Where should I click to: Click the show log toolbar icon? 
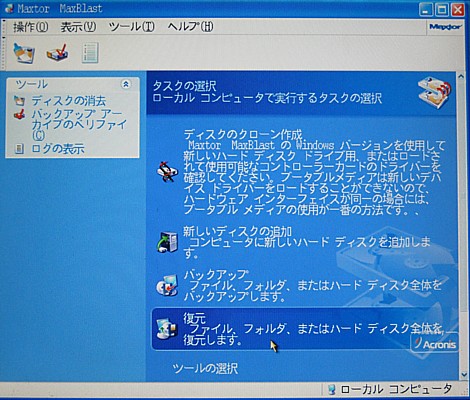[x=90, y=53]
